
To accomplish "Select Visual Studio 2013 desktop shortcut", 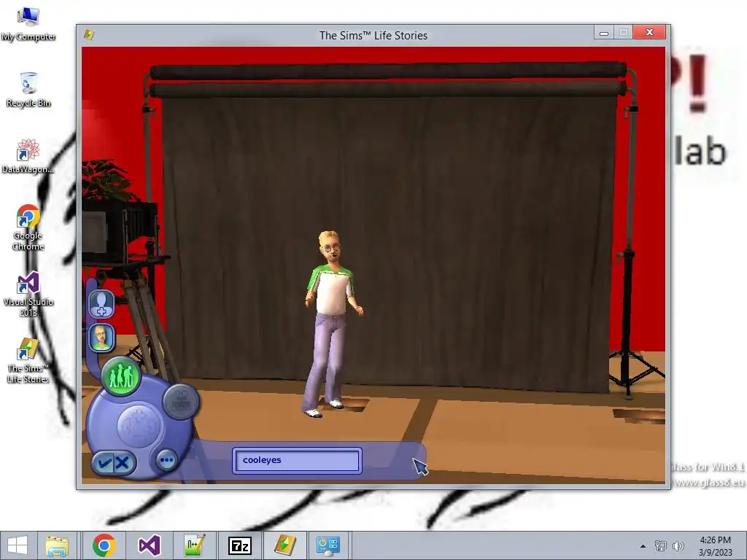I will 28,294.
